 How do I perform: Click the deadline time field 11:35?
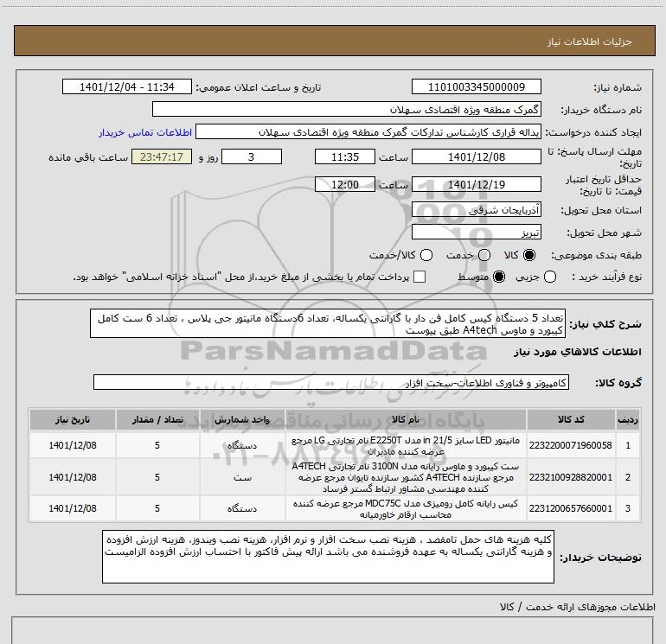(345, 156)
